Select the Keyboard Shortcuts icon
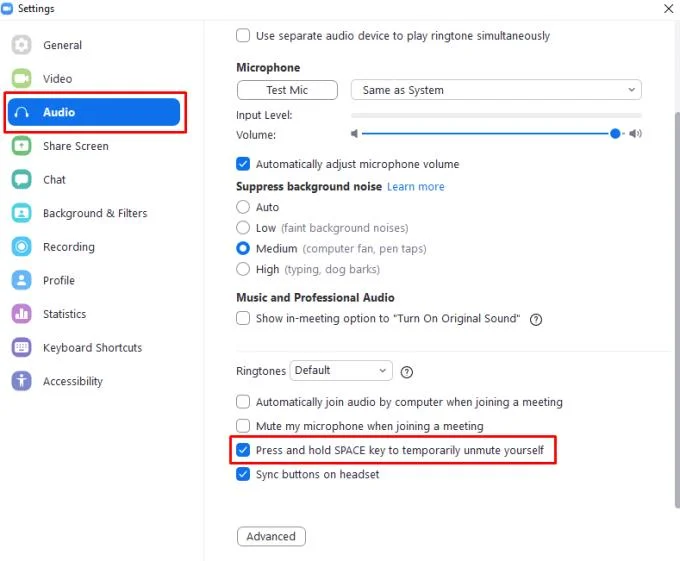 pyautogui.click(x=21, y=347)
